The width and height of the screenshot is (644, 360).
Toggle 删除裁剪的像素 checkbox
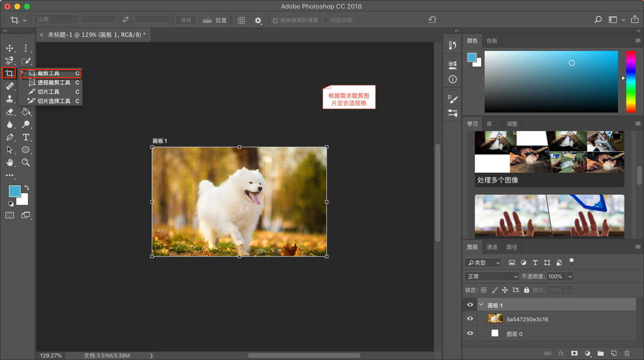pyautogui.click(x=276, y=21)
